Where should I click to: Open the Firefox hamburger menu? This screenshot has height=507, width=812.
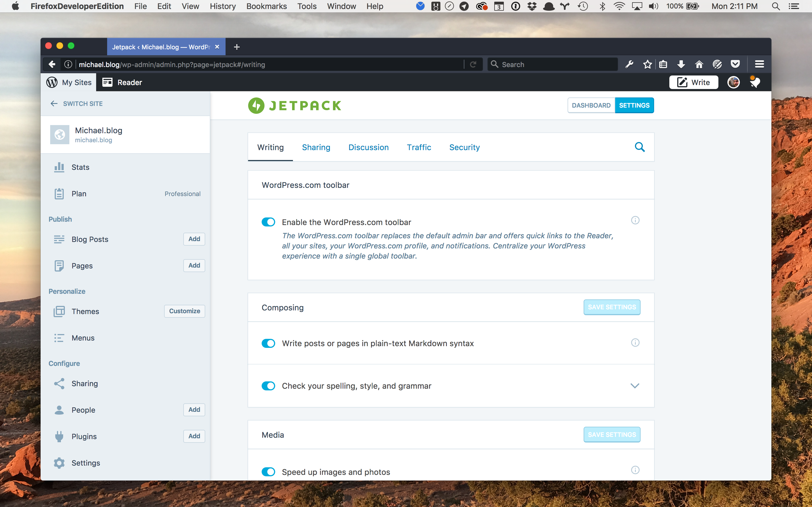pos(759,64)
